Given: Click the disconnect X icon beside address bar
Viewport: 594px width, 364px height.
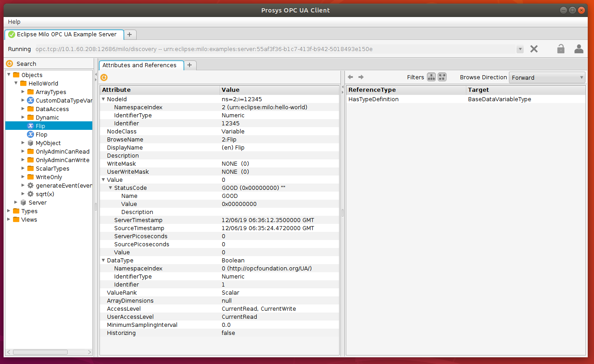Looking at the screenshot, I should point(534,49).
